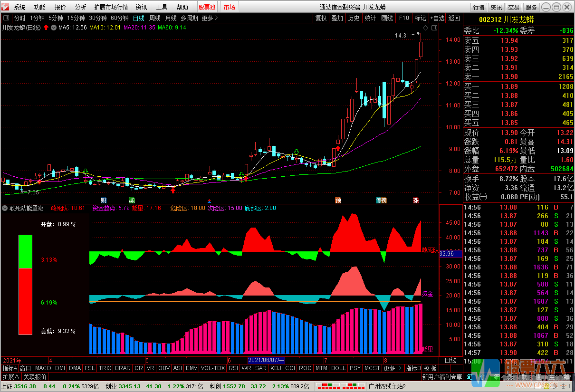Switch to the 行情 tab at top right
Viewport: 575px width, 392px height.
click(479, 7)
